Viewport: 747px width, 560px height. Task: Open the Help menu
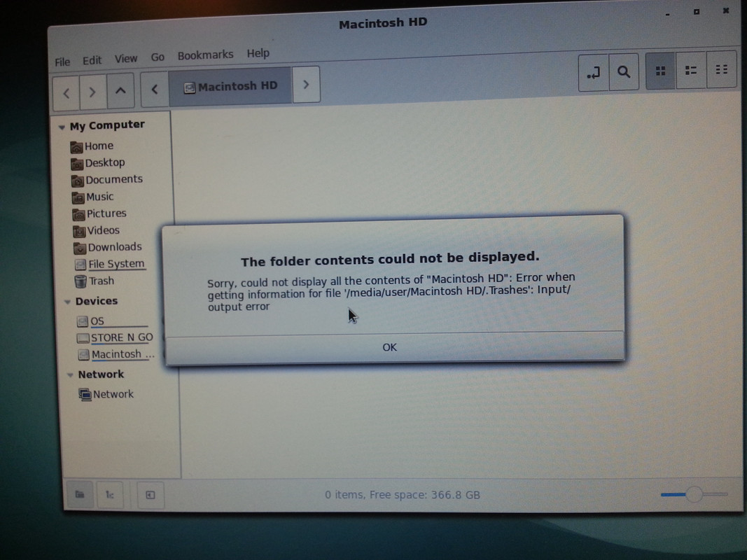click(258, 53)
